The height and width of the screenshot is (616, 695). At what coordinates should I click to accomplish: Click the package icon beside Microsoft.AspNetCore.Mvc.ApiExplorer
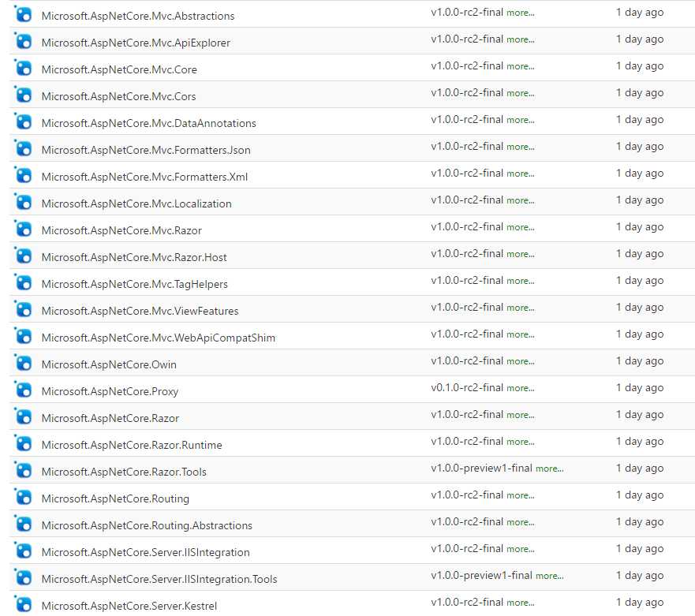pos(24,42)
